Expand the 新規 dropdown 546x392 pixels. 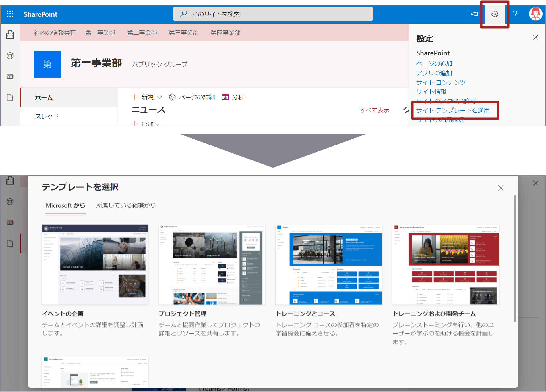[x=147, y=97]
